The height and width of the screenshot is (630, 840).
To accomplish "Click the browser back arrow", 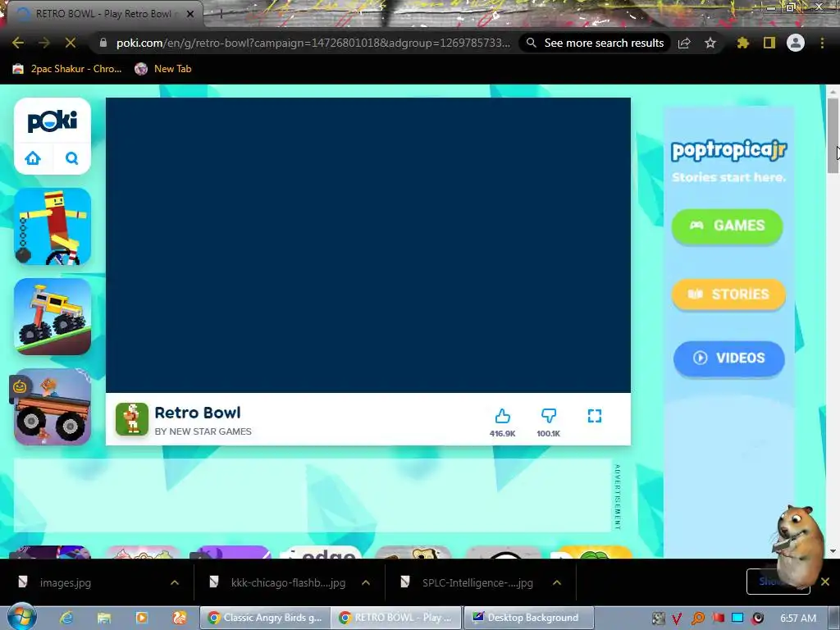I will (18, 43).
